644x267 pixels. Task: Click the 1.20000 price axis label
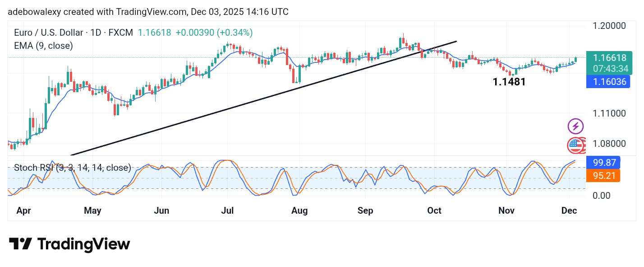pos(610,25)
